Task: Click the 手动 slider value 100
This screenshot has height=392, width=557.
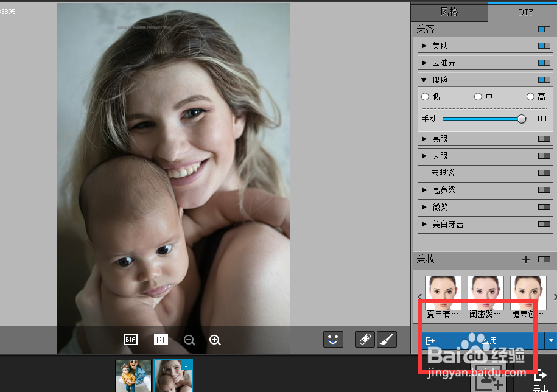Action: (542, 119)
